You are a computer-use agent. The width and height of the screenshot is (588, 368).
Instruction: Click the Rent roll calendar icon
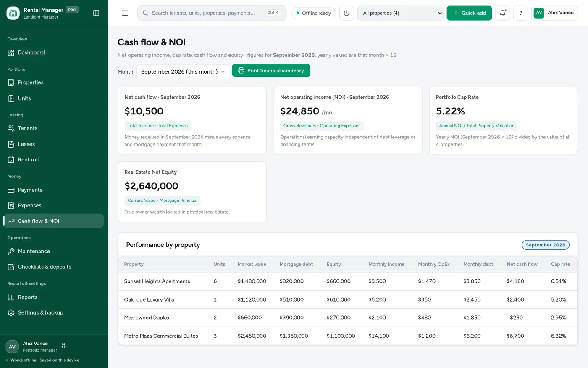pyautogui.click(x=11, y=160)
